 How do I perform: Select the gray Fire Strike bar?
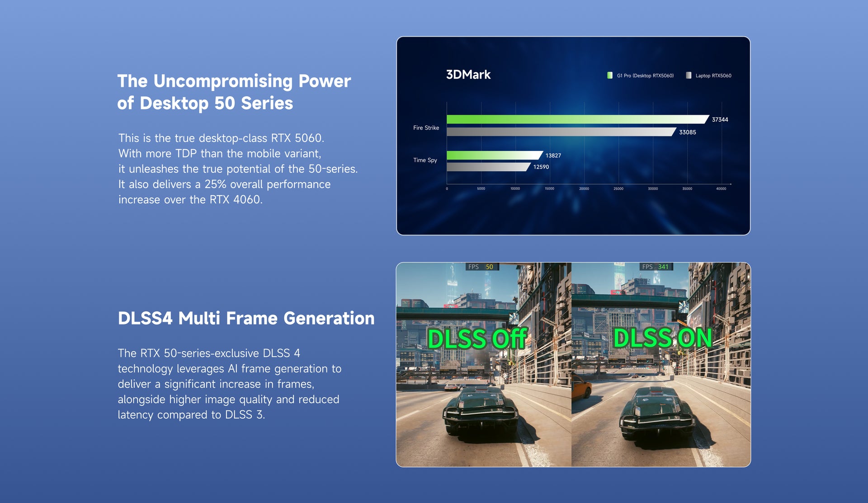[x=561, y=132]
